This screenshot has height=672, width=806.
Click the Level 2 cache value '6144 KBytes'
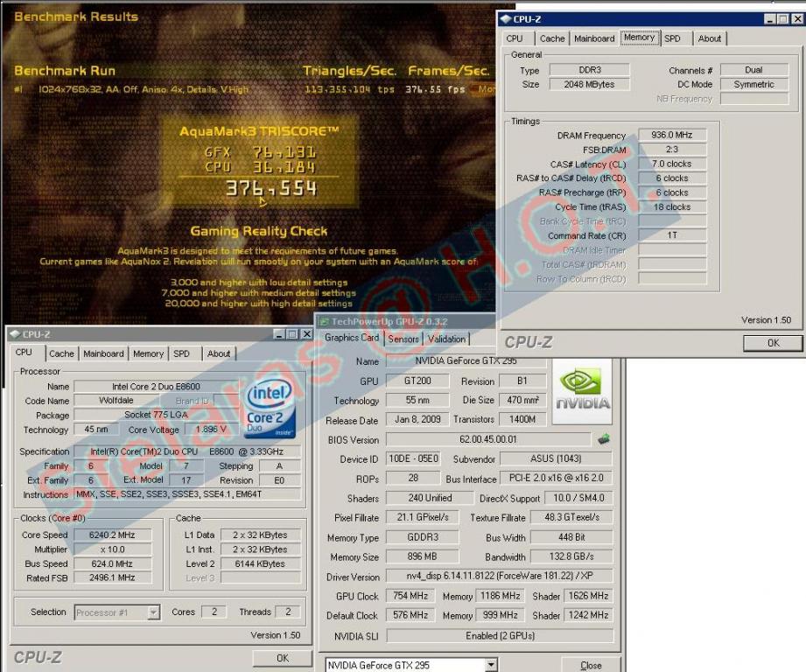coord(260,563)
